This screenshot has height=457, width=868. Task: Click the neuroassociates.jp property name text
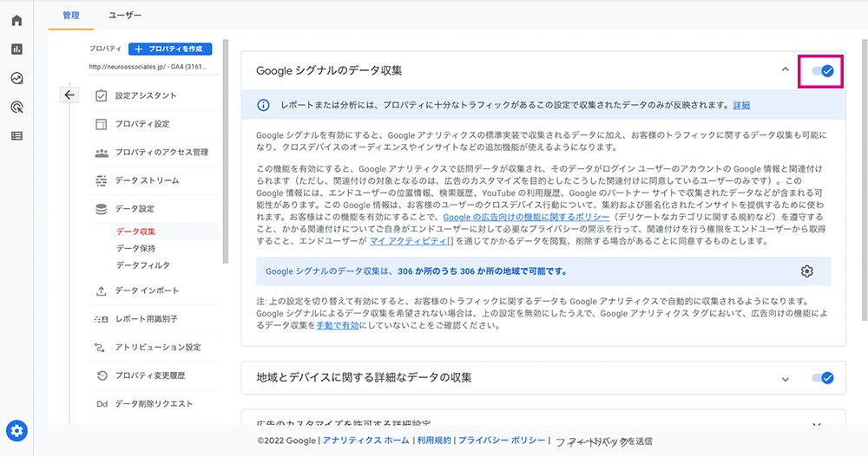pos(148,67)
